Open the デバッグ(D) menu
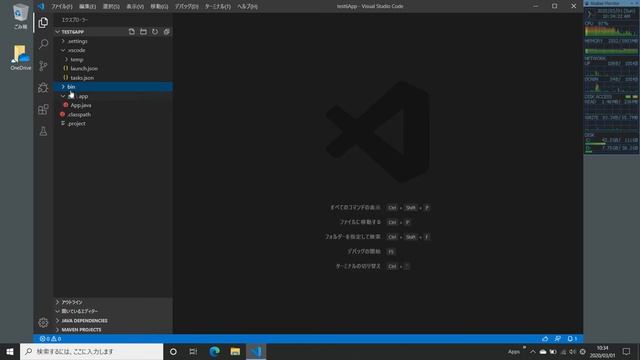The width and height of the screenshot is (640, 360). point(187,7)
